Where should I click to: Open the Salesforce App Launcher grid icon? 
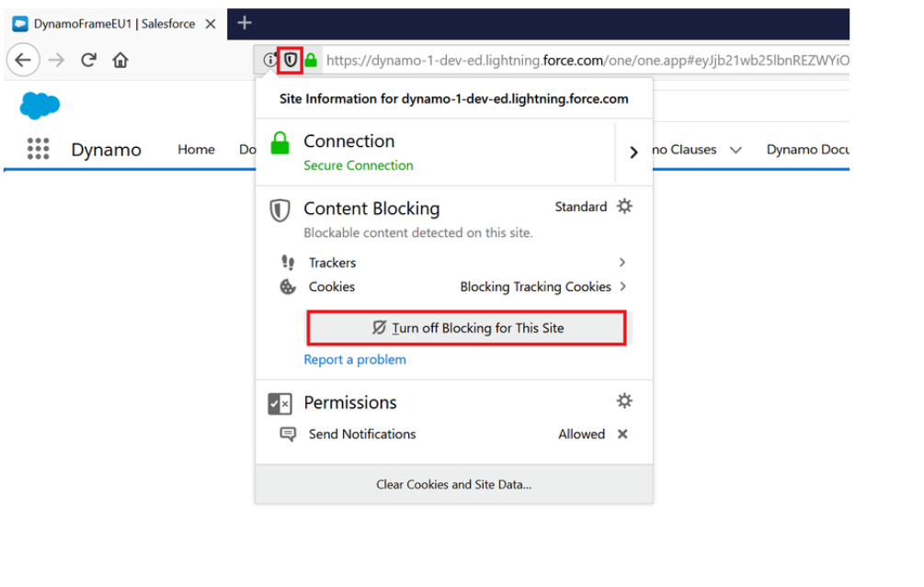click(x=38, y=149)
